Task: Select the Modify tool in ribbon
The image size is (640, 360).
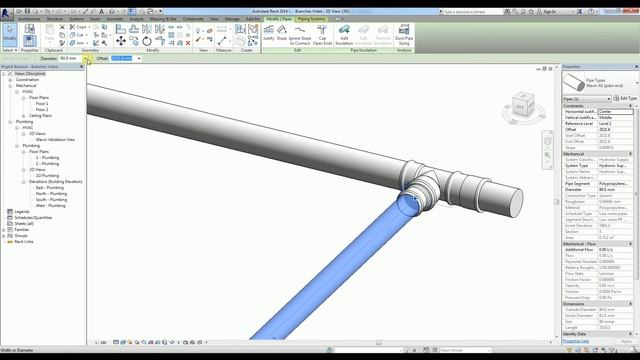Action: point(10,34)
